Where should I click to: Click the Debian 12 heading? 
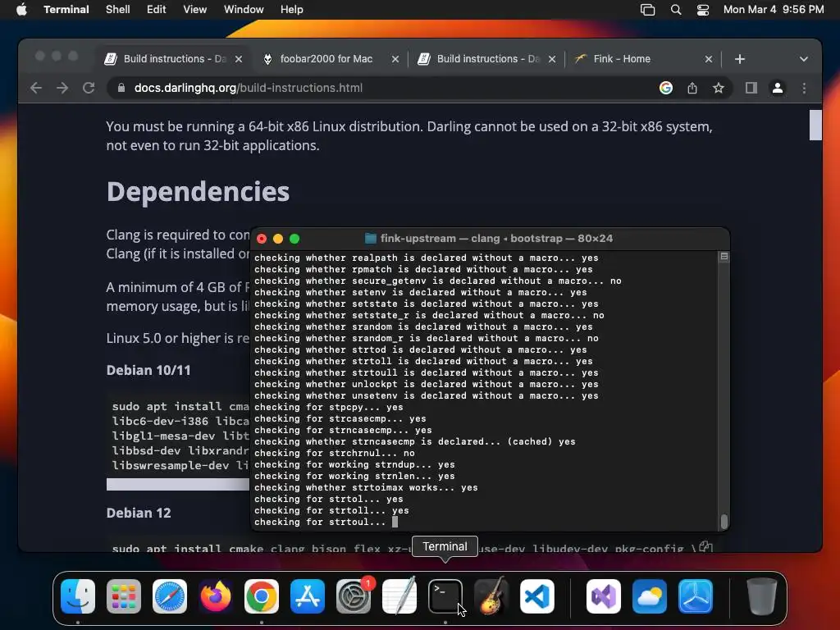point(139,513)
